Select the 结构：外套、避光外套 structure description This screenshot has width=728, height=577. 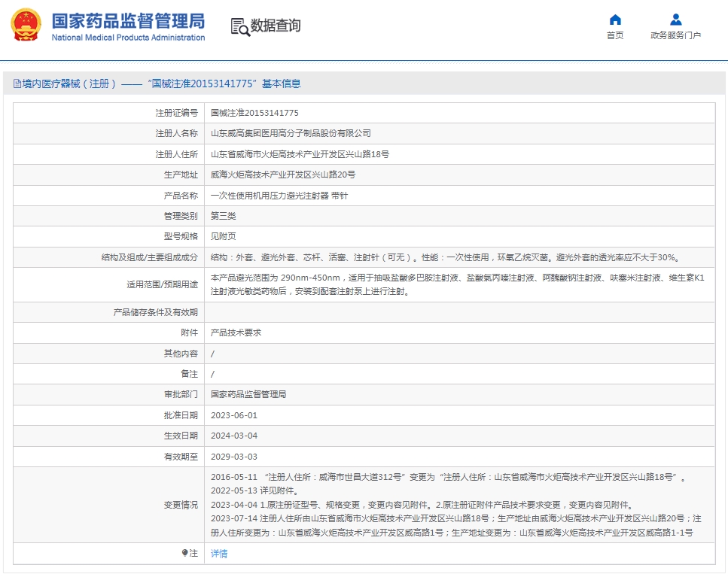pos(446,257)
